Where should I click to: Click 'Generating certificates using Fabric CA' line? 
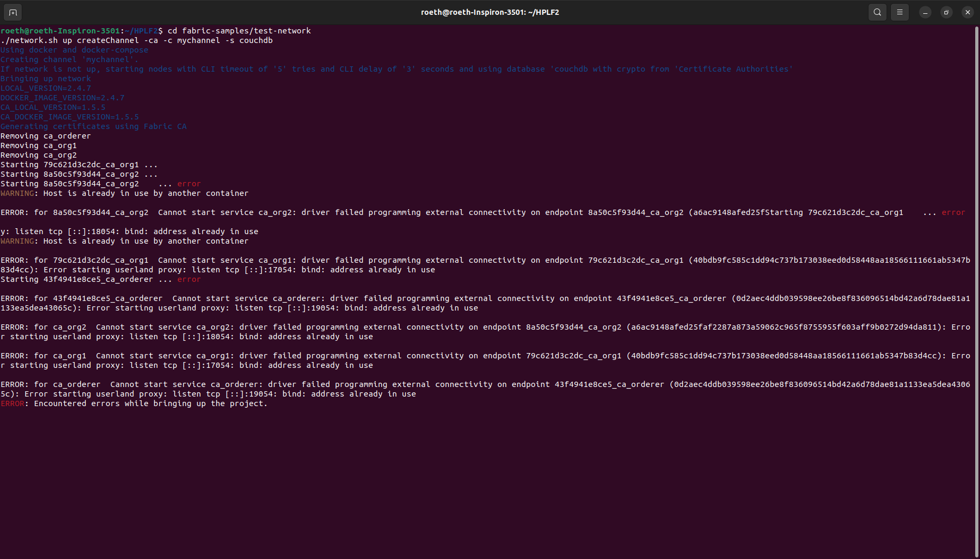click(93, 126)
